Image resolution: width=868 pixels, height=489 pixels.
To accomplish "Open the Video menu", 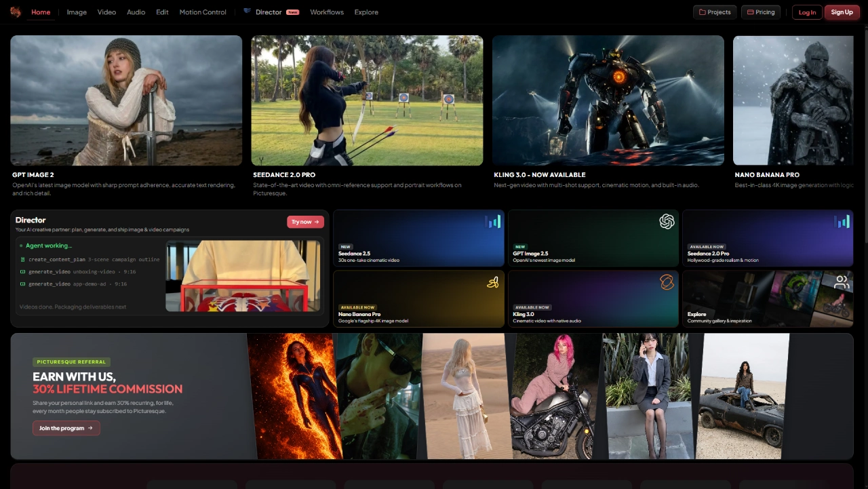I will 106,12.
